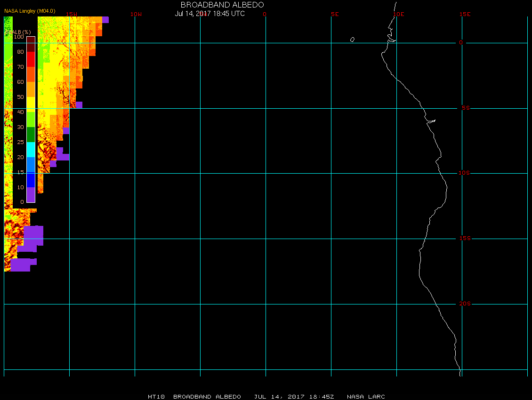Select the 10S latitude label

click(x=464, y=173)
